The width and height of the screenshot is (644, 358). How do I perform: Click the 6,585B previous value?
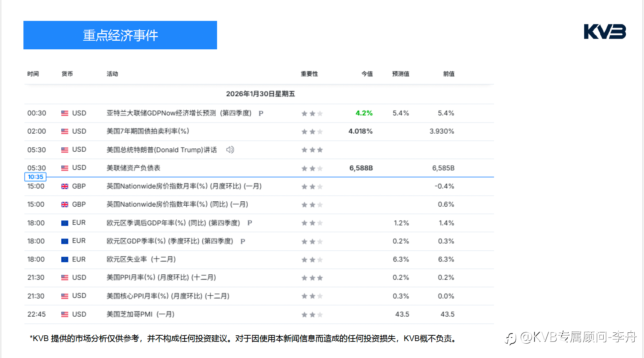tap(443, 168)
